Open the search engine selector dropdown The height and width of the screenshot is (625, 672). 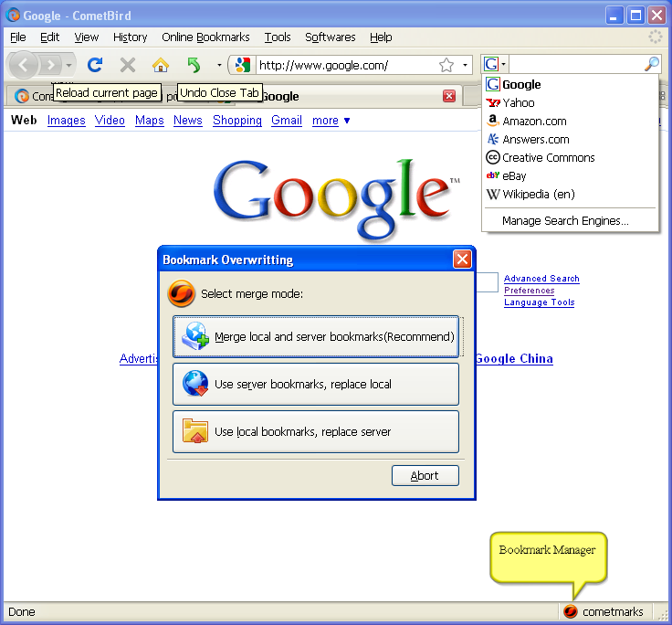click(x=496, y=64)
